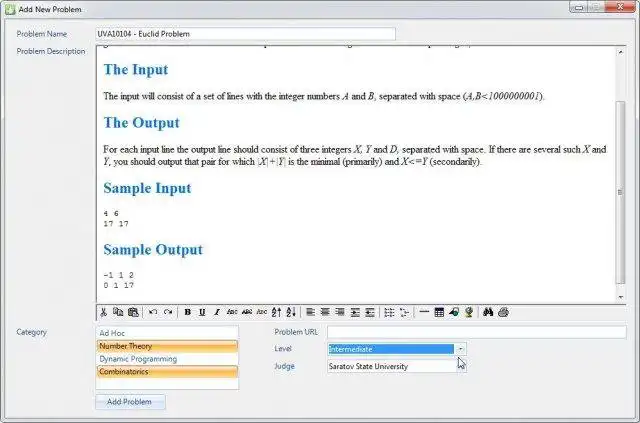
Task: Click the Paste clipboard icon
Action: 133,312
